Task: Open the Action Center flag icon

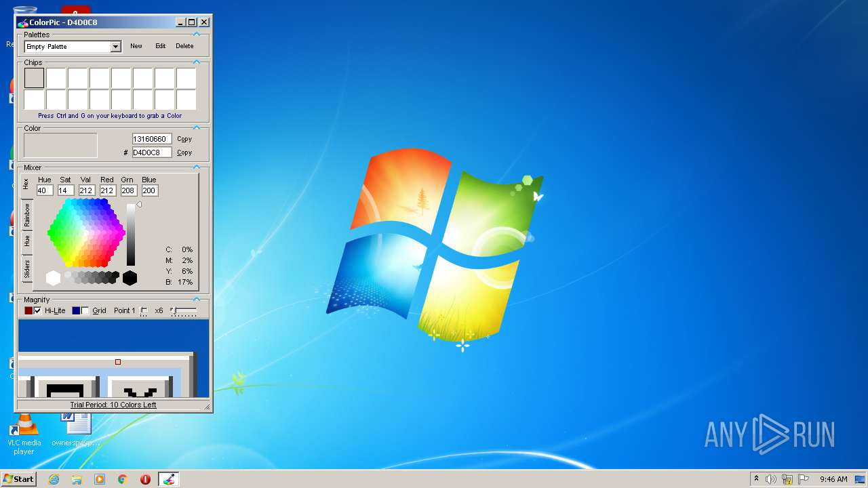Action: [x=804, y=479]
